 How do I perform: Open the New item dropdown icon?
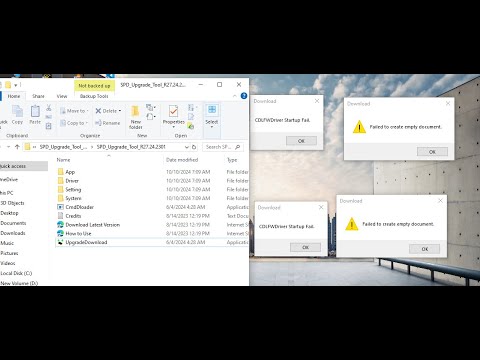click(151, 107)
